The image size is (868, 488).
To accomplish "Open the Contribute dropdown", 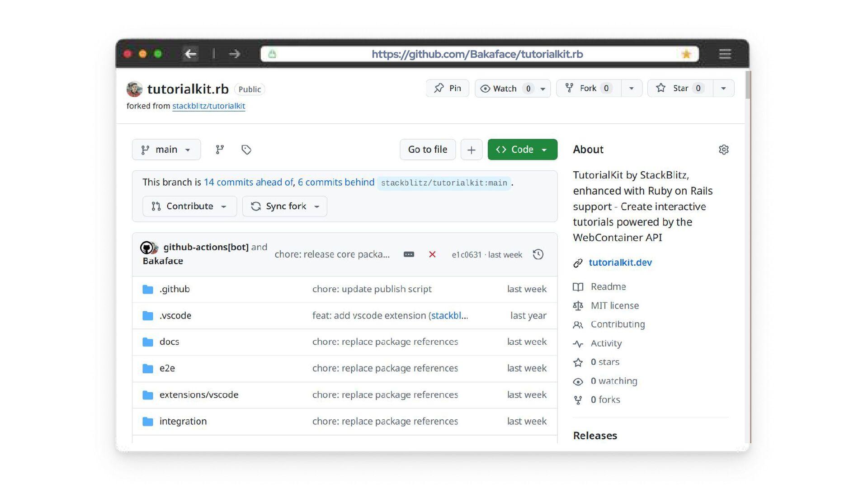I will click(189, 206).
